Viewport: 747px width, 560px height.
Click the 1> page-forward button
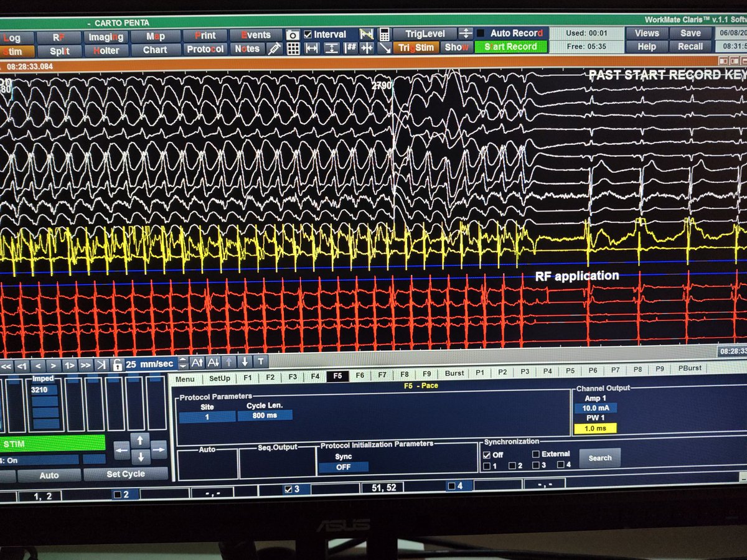click(x=70, y=365)
